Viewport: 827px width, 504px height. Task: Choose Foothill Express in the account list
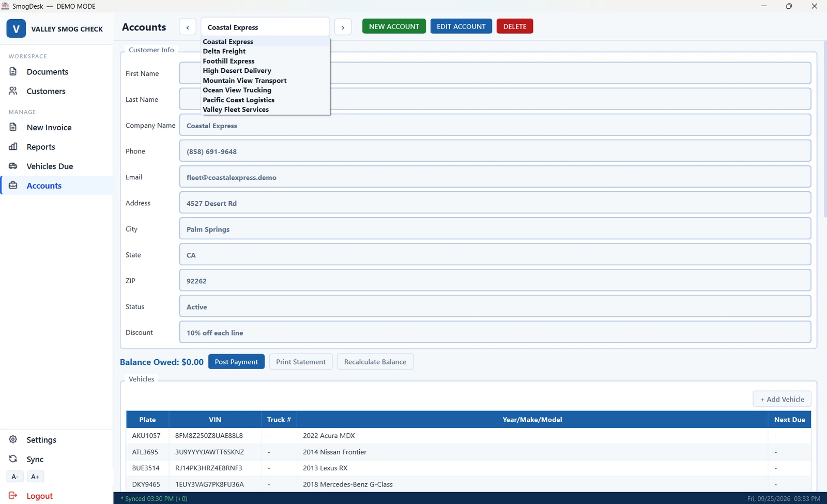(265, 61)
